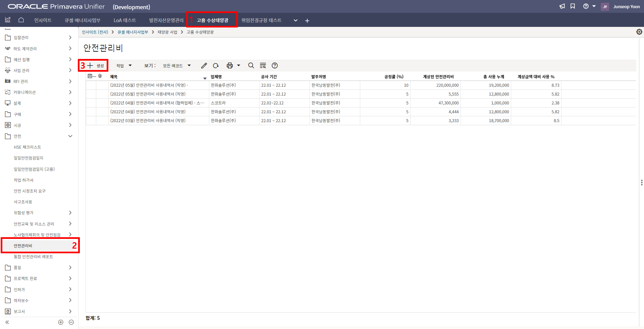The width and height of the screenshot is (644, 329).
Task: Click the announcements megaphone icon
Action: [562, 6]
